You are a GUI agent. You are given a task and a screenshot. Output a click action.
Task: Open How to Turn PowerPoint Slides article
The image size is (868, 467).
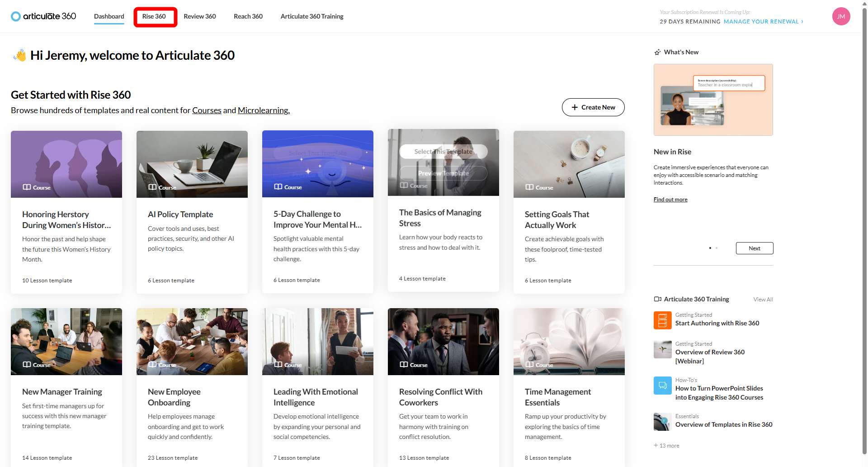coord(719,393)
